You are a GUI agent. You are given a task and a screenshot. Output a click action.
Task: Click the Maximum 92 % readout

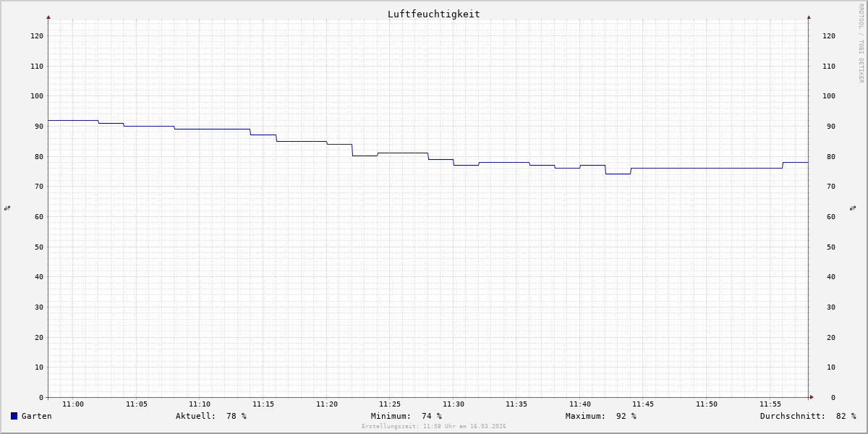tap(601, 416)
